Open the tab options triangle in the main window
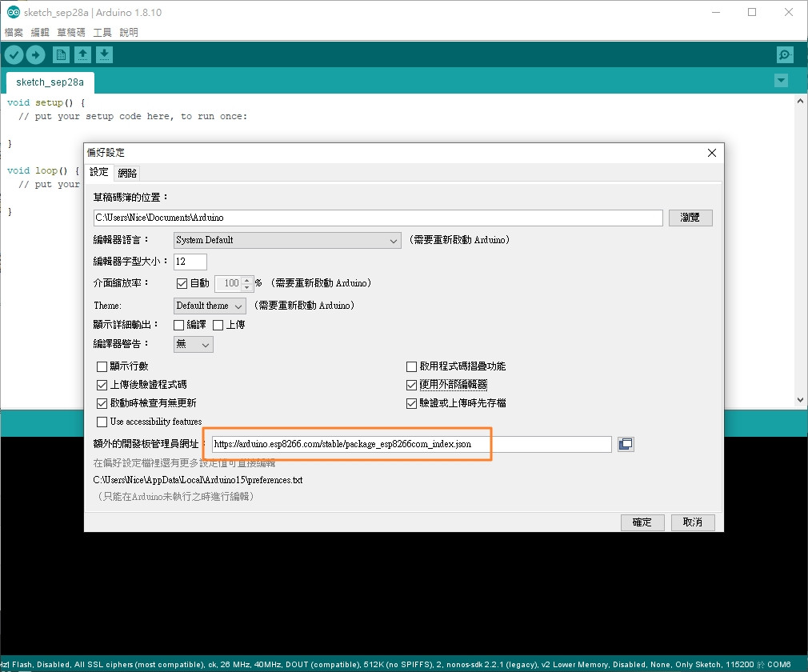 click(x=782, y=80)
